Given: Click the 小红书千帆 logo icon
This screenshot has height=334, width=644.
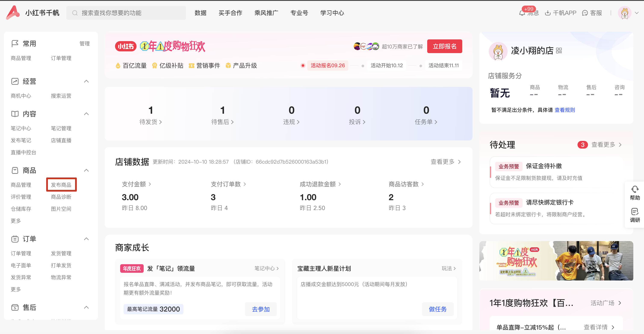Looking at the screenshot, I should (x=13, y=12).
